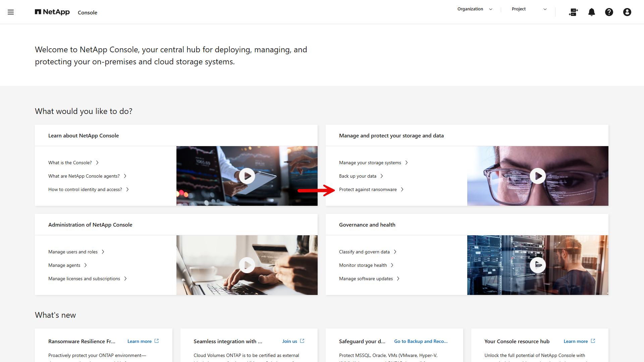Click the 'Administration of NetApp Console' heading
The image size is (644, 362).
90,225
